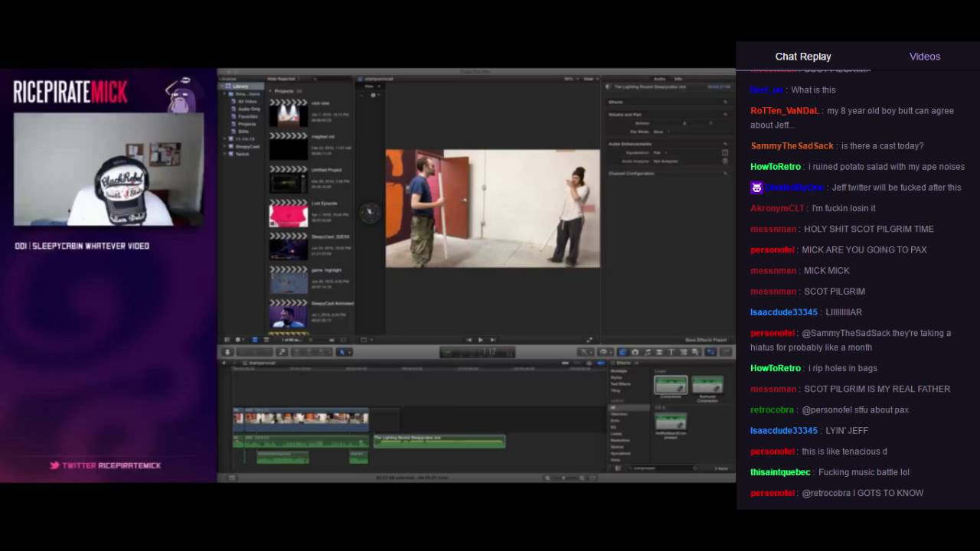Image resolution: width=980 pixels, height=551 pixels.
Task: Open the Retime speed dropdown
Action: [604, 352]
